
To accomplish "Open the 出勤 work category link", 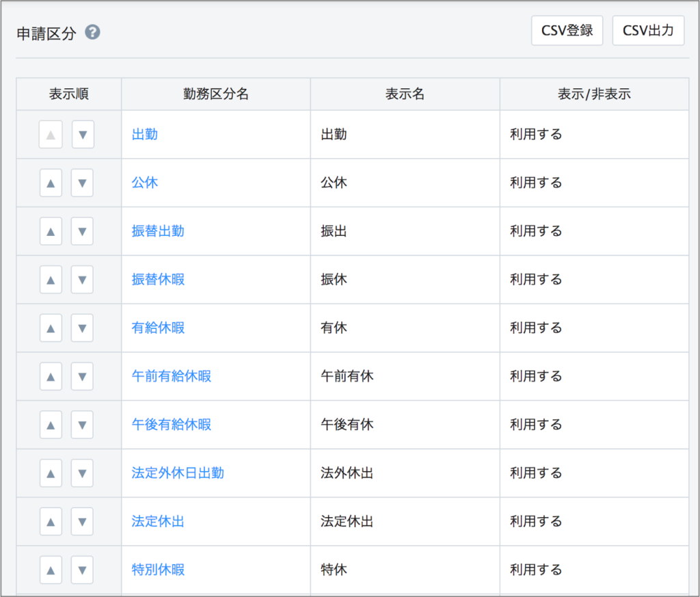I will point(145,135).
